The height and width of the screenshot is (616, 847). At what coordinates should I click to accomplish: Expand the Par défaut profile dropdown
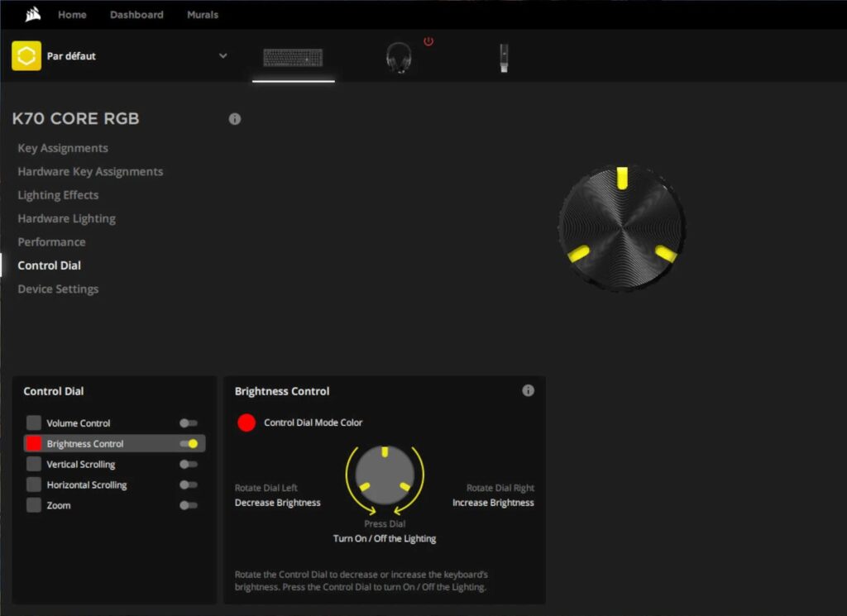pos(223,56)
